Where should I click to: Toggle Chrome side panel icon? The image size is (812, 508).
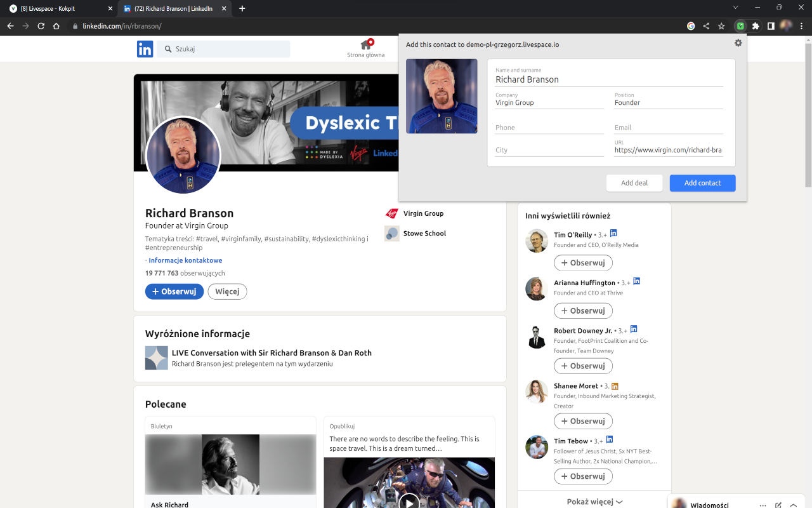[771, 26]
